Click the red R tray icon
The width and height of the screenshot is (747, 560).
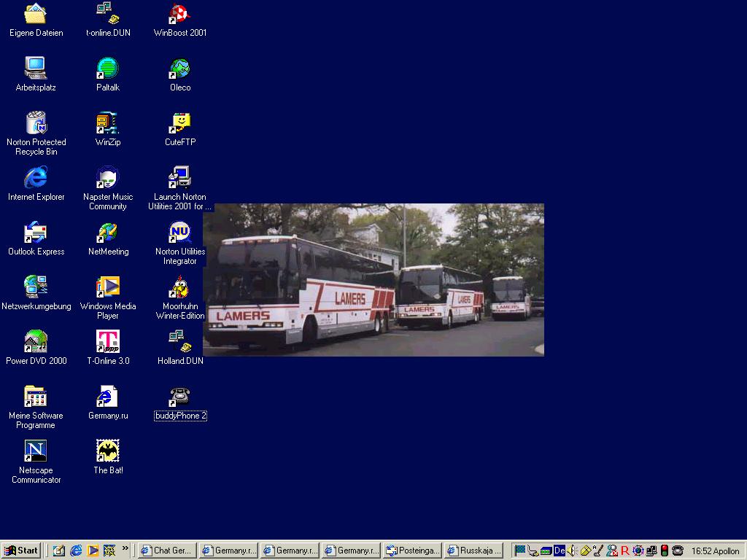click(625, 551)
